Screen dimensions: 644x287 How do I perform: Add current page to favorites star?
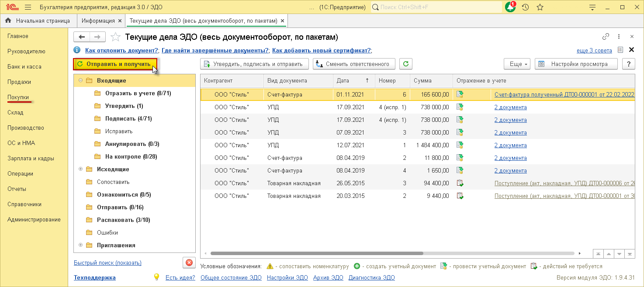tap(115, 37)
